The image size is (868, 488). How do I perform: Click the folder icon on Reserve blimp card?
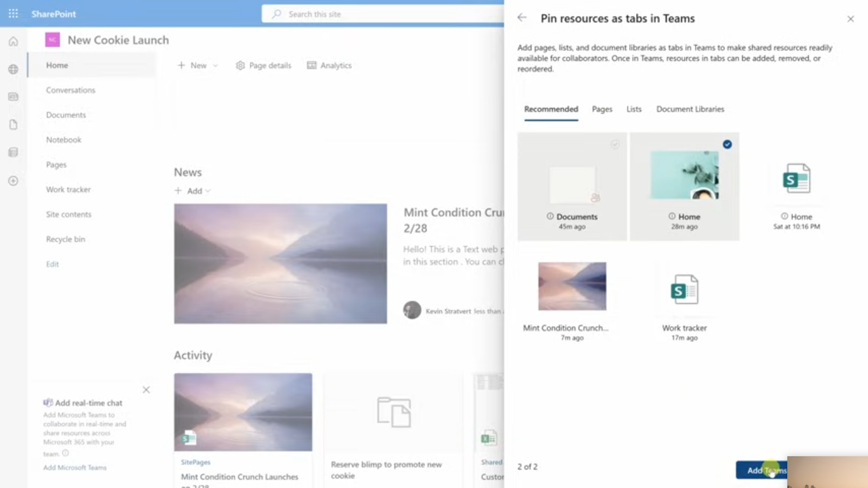tap(393, 411)
